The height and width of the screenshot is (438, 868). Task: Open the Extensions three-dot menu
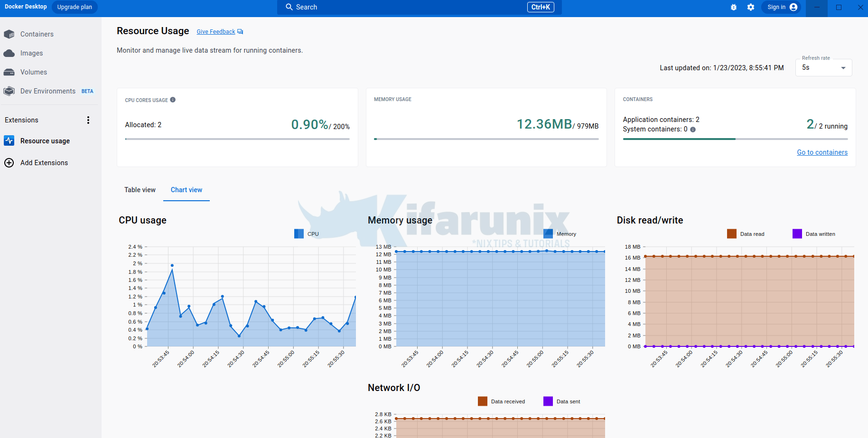tap(88, 120)
